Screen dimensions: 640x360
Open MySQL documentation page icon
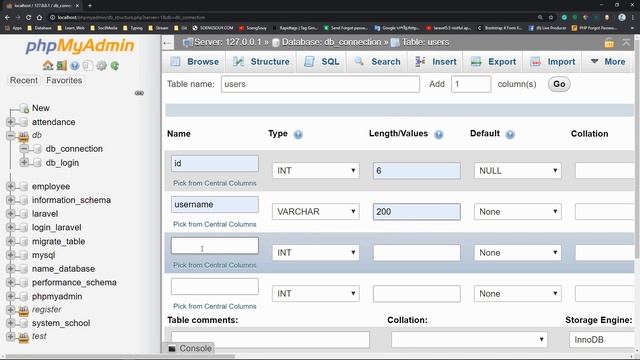88,65
